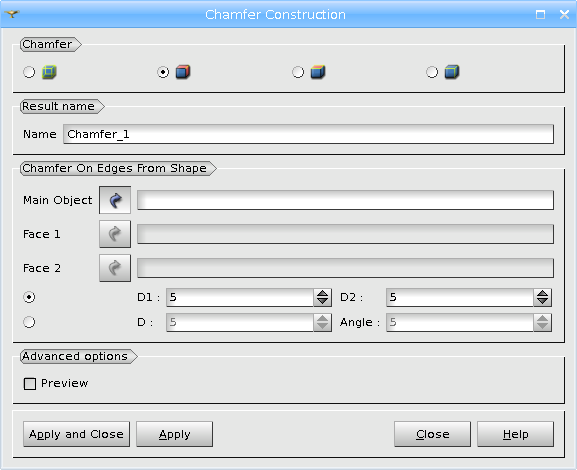This screenshot has width=577, height=470.
Task: Click the red-top edge chamfer cube icon
Action: [183, 72]
